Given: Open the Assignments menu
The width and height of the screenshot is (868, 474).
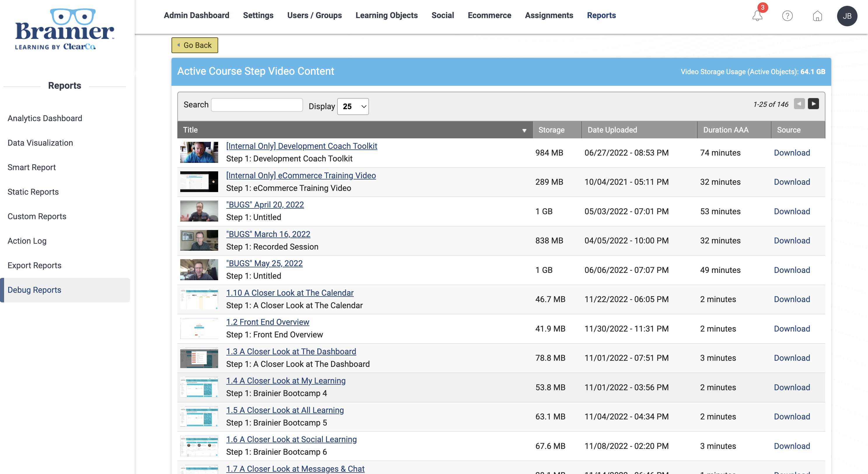Looking at the screenshot, I should tap(549, 15).
